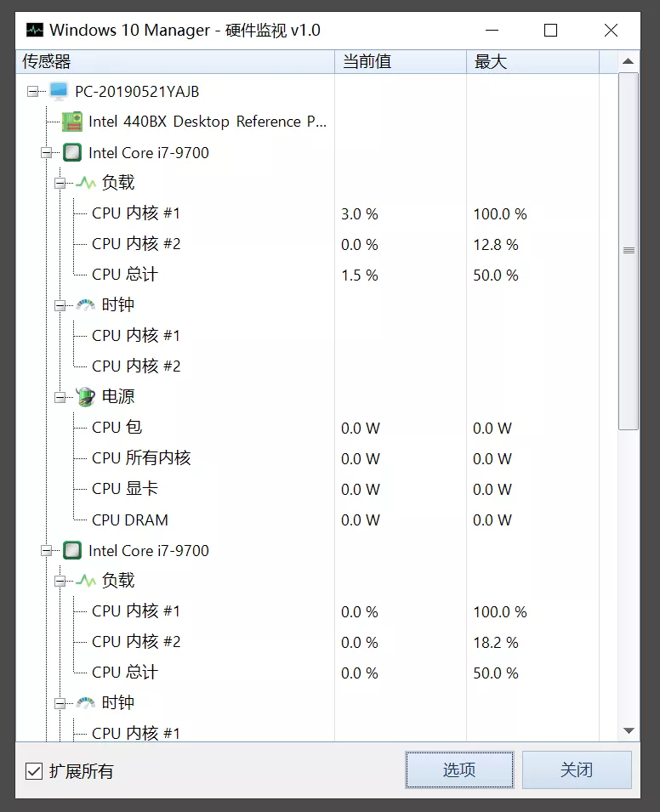Close the window with the title bar X
This screenshot has width=660, height=812.
(x=611, y=30)
